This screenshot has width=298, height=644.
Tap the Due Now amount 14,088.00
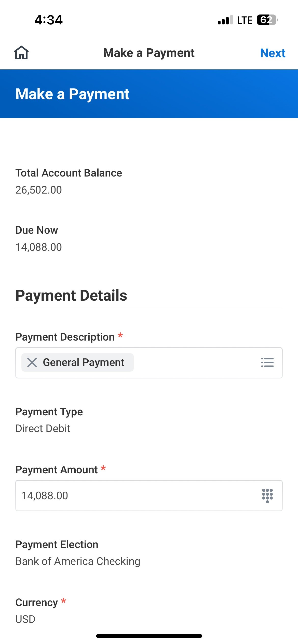[x=39, y=247]
